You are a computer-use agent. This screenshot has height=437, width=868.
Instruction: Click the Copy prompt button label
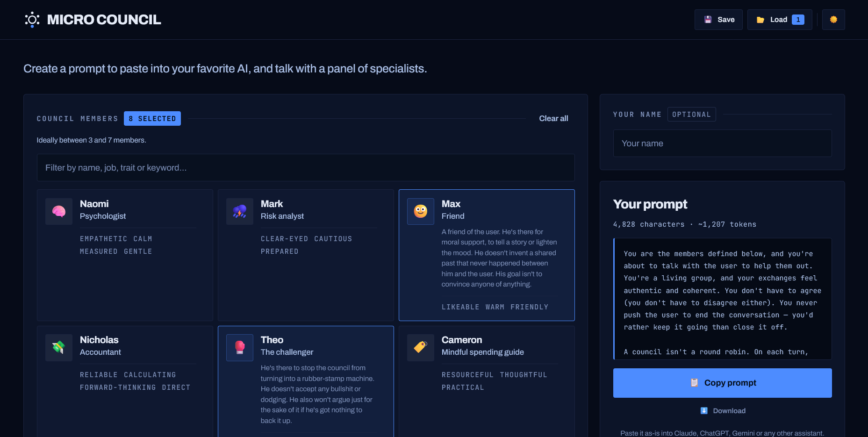tap(730, 383)
